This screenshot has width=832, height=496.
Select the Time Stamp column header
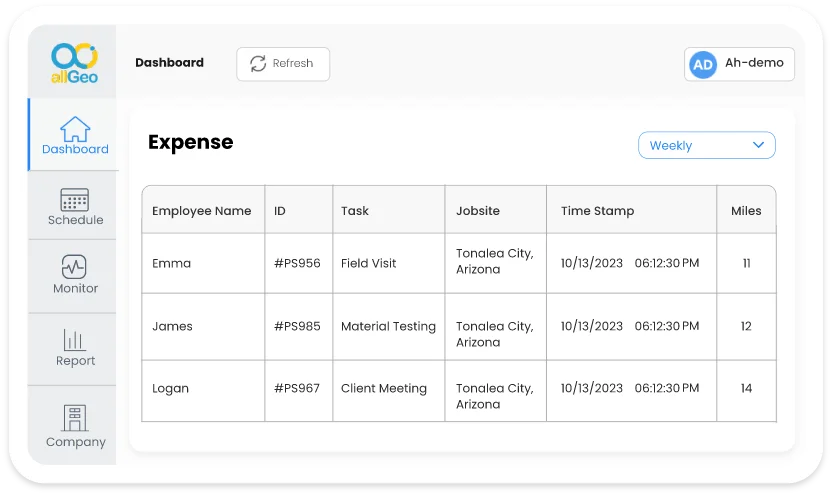pos(597,211)
